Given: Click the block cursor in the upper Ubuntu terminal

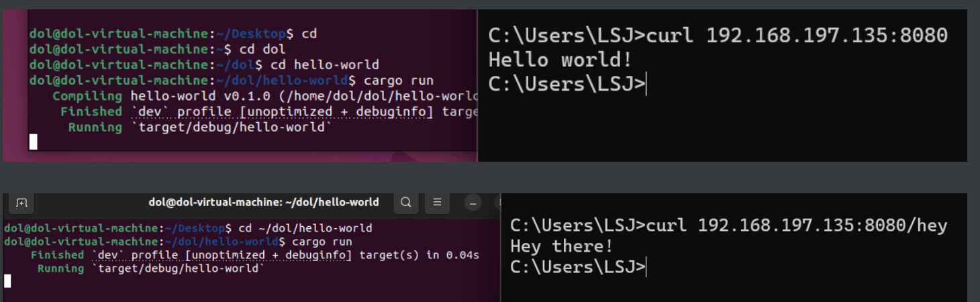Looking at the screenshot, I should click(33, 142).
